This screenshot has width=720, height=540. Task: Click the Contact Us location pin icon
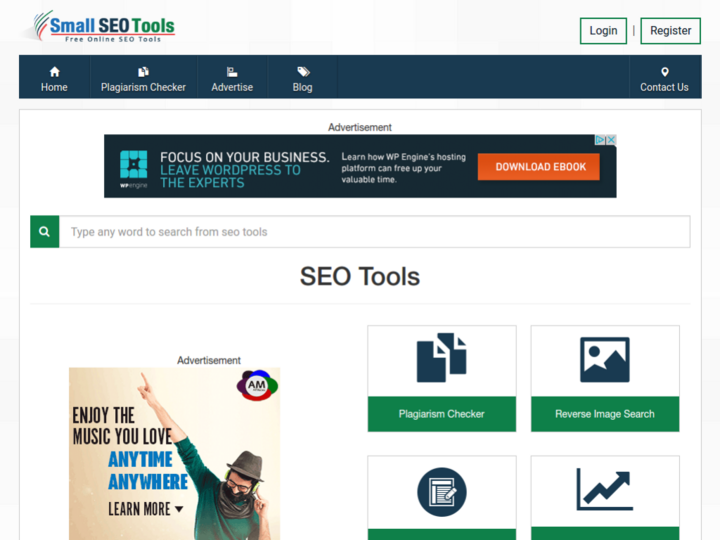[664, 72]
